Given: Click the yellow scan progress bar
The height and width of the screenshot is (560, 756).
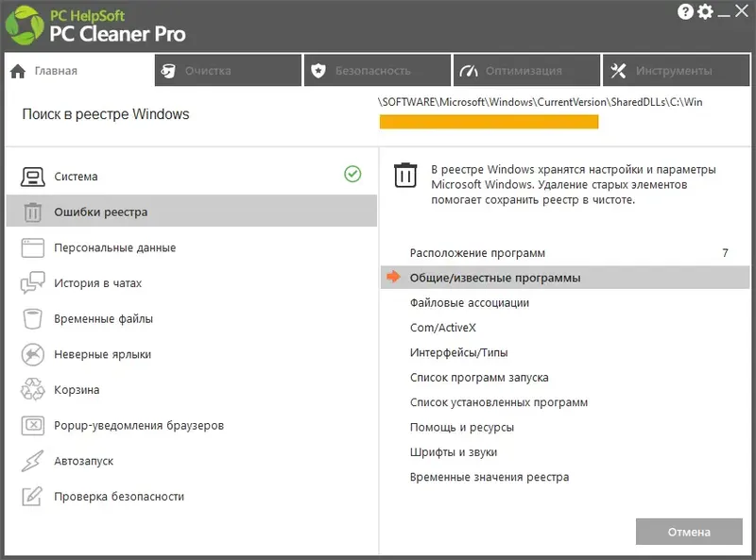Looking at the screenshot, I should pyautogui.click(x=490, y=122).
